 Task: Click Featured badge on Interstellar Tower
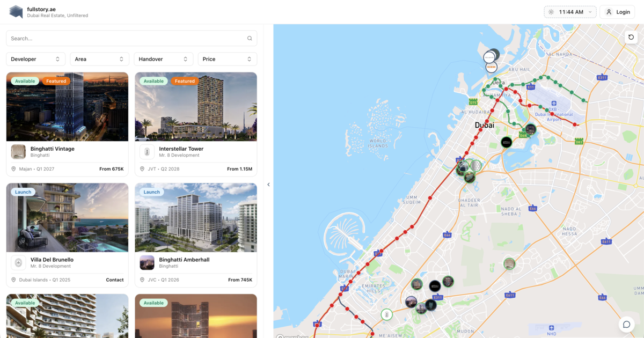(x=185, y=81)
